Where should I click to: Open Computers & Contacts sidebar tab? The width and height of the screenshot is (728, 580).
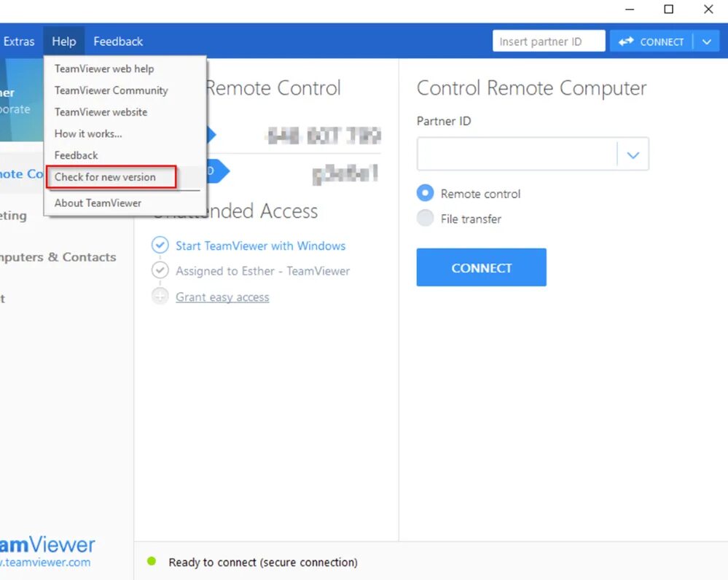(58, 257)
